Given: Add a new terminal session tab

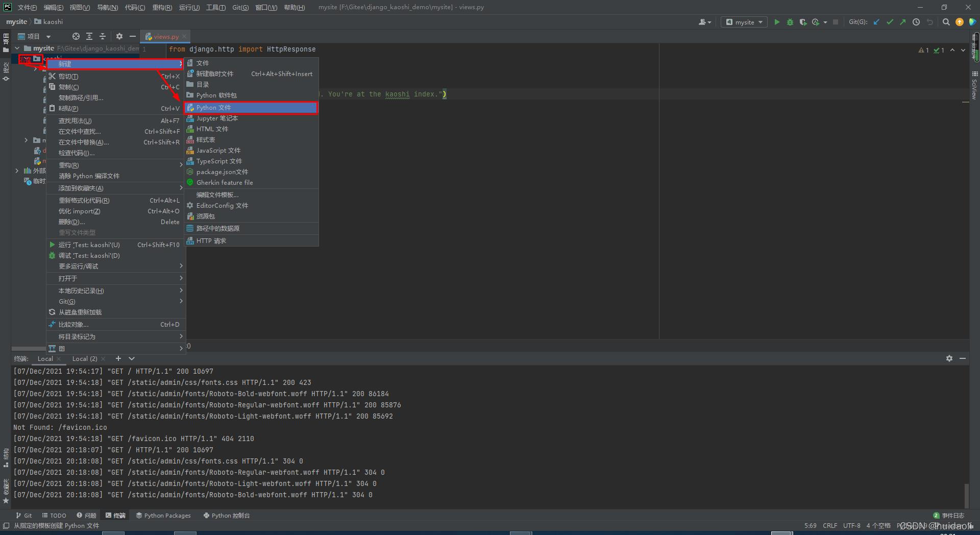Looking at the screenshot, I should point(118,358).
